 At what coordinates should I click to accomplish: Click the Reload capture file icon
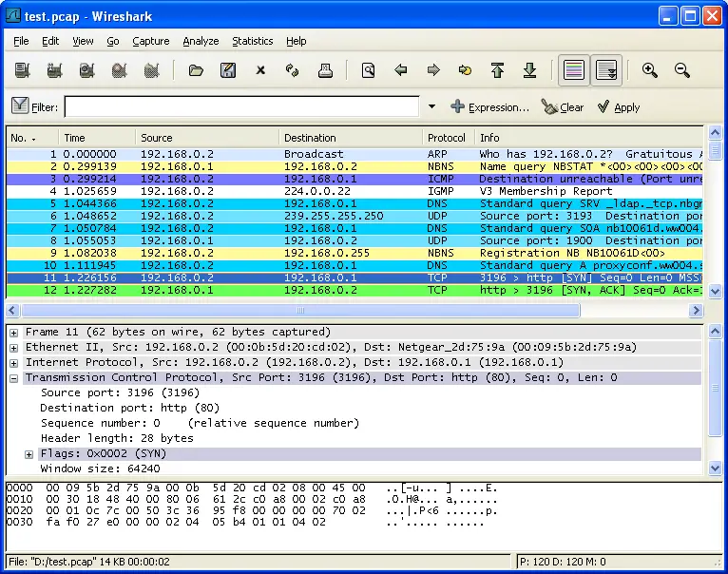click(293, 70)
